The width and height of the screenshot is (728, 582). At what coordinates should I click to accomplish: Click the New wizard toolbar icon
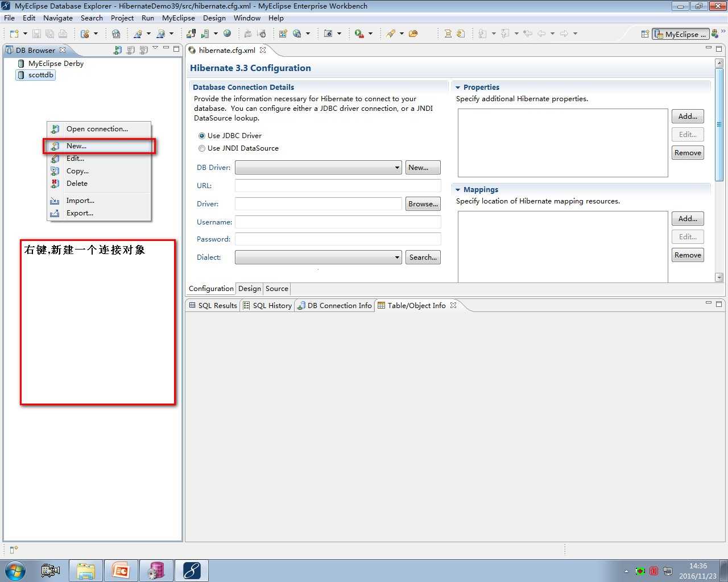coord(14,34)
